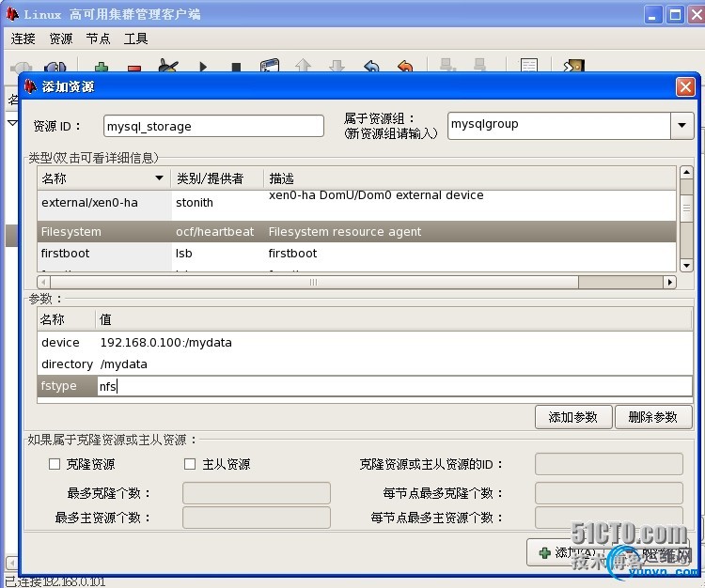705x588 pixels.
Task: Click the stonith provider cell
Action: tap(195, 203)
